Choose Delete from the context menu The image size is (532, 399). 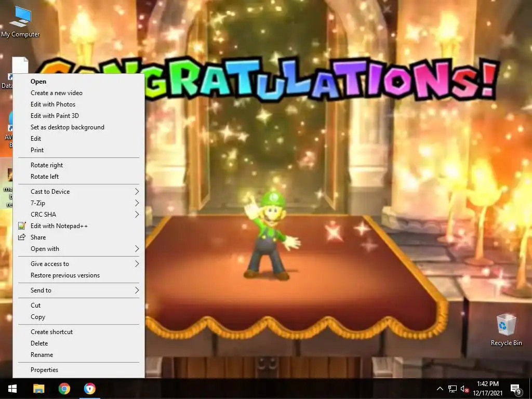pos(79,343)
